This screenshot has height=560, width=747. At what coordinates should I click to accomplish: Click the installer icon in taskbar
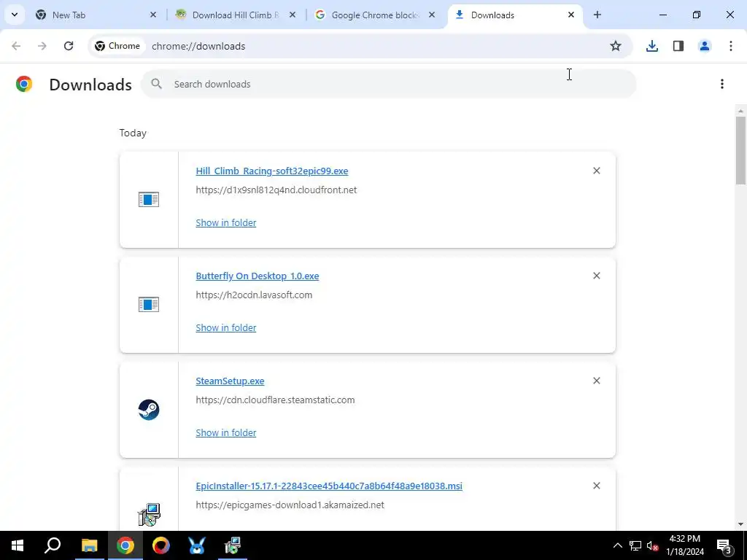tap(233, 545)
